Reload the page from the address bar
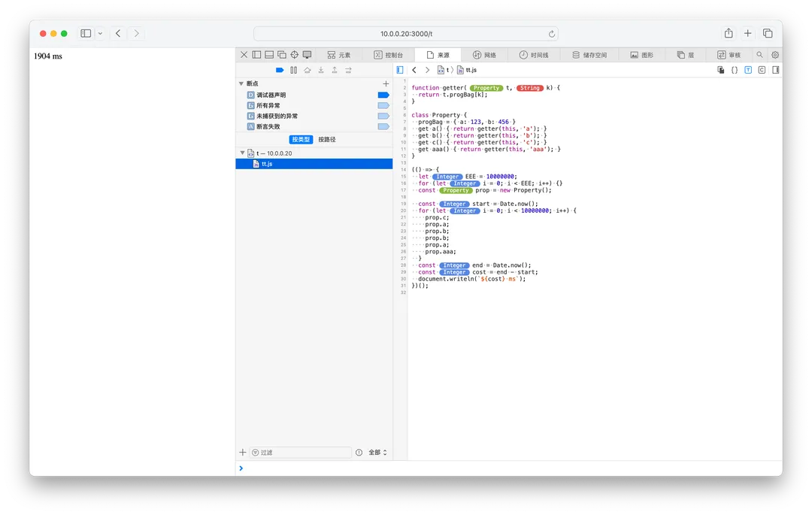Screen dimensions: 812x515 point(552,34)
